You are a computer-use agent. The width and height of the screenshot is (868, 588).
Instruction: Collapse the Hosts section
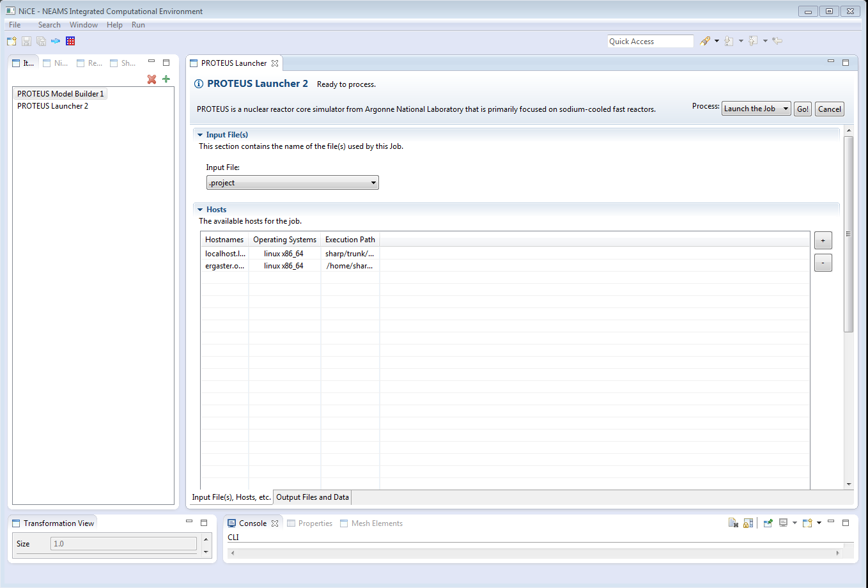200,210
